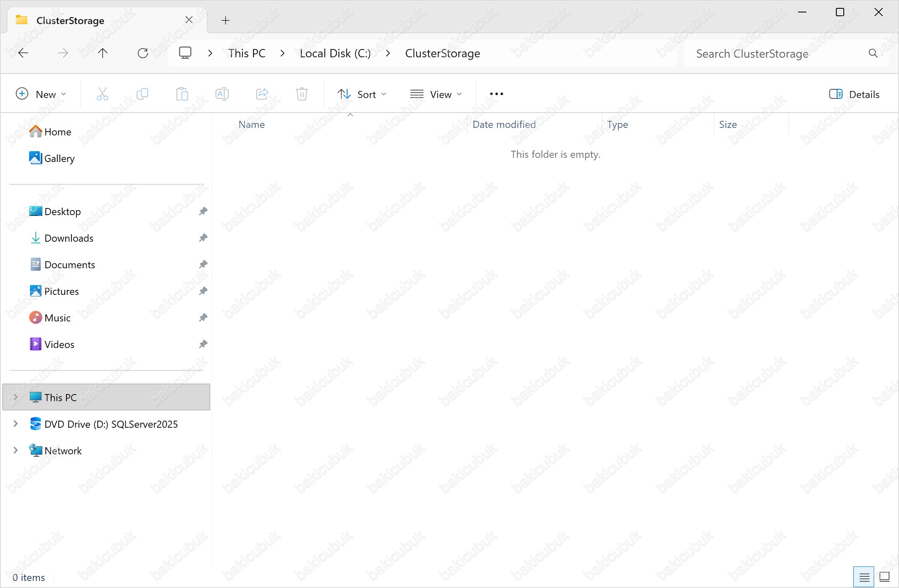Image resolution: width=899 pixels, height=588 pixels.
Task: Switch to large thumbnails view in status bar
Action: (884, 577)
